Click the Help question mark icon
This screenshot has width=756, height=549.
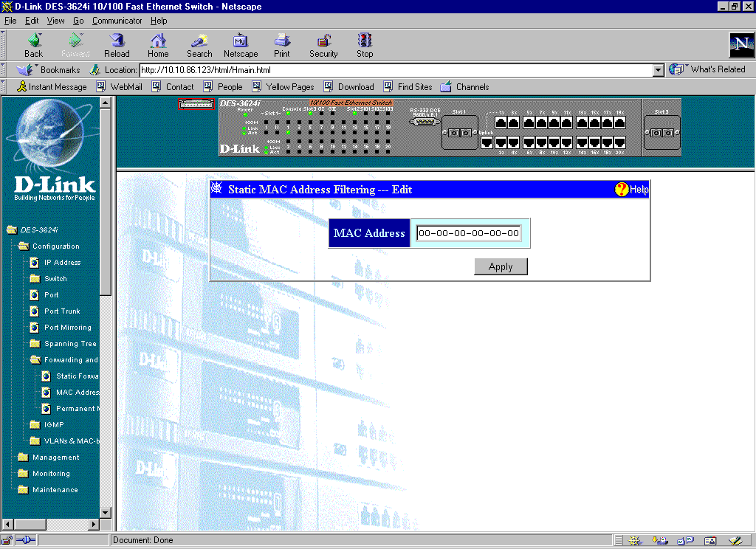pos(622,190)
